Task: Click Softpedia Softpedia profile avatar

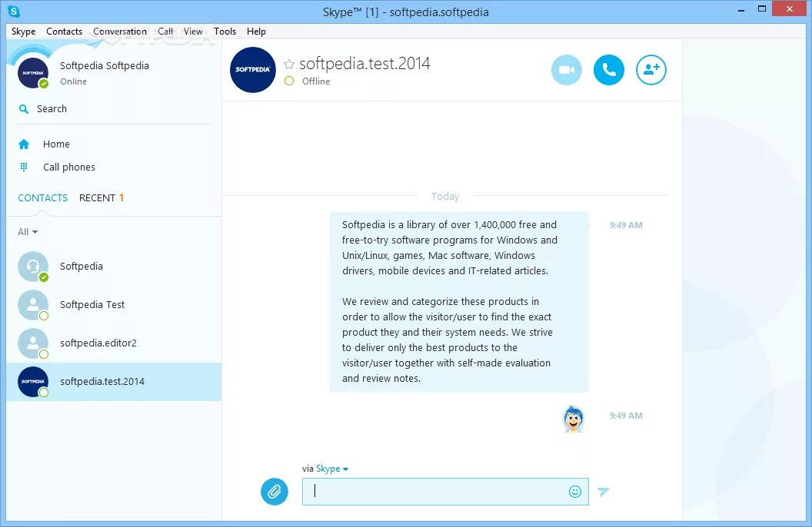Action: 33,73
